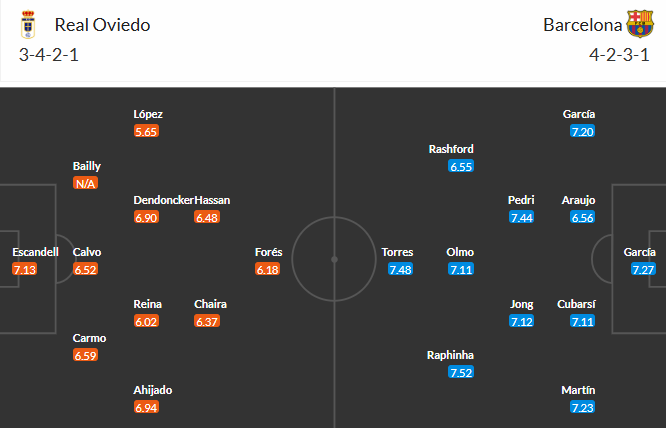
Task: Click the Barcelona club crest
Action: (x=640, y=25)
